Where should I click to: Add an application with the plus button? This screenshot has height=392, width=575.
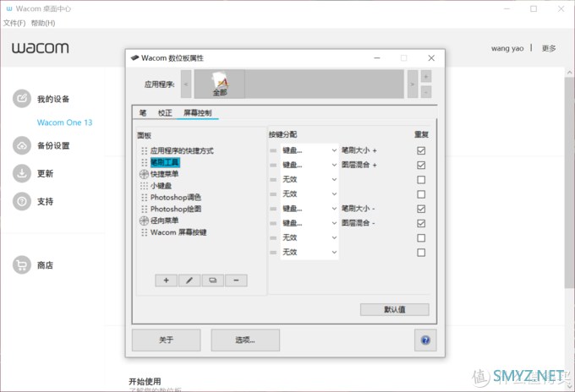tap(425, 77)
